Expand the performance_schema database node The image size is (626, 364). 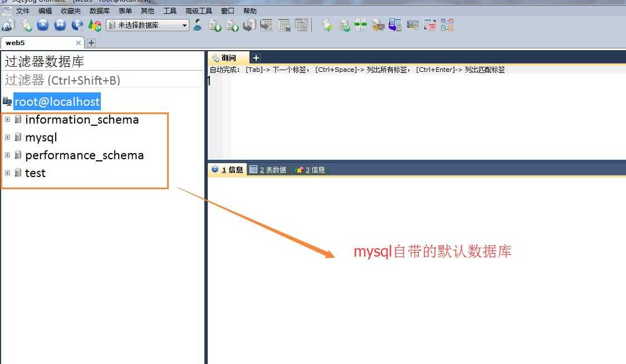(7, 155)
